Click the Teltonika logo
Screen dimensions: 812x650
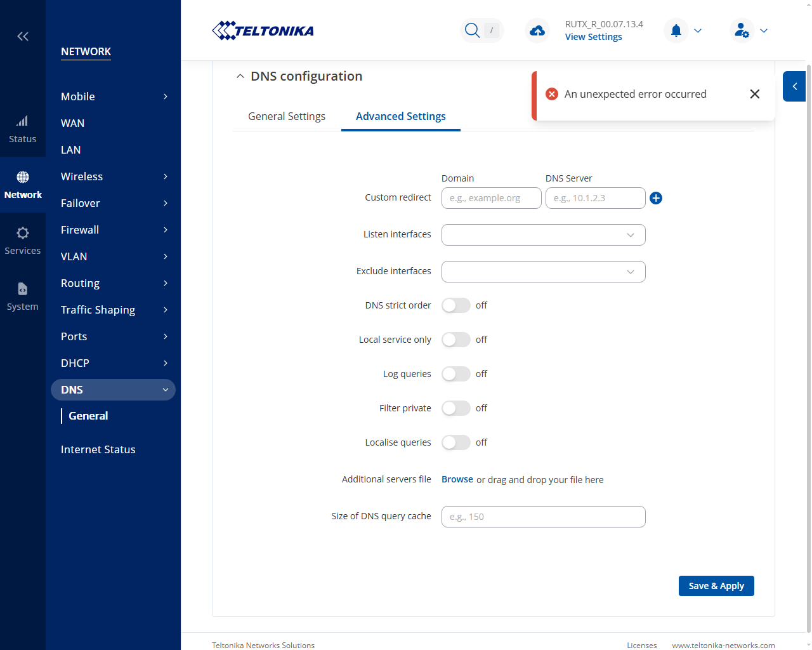[263, 30]
